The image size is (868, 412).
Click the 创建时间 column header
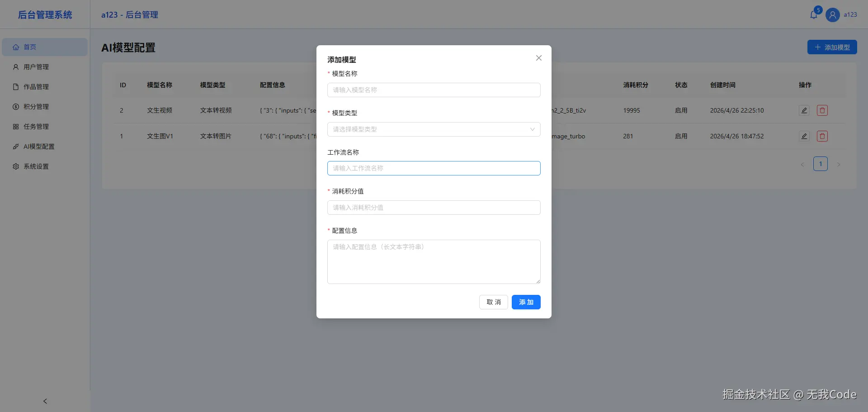(722, 85)
